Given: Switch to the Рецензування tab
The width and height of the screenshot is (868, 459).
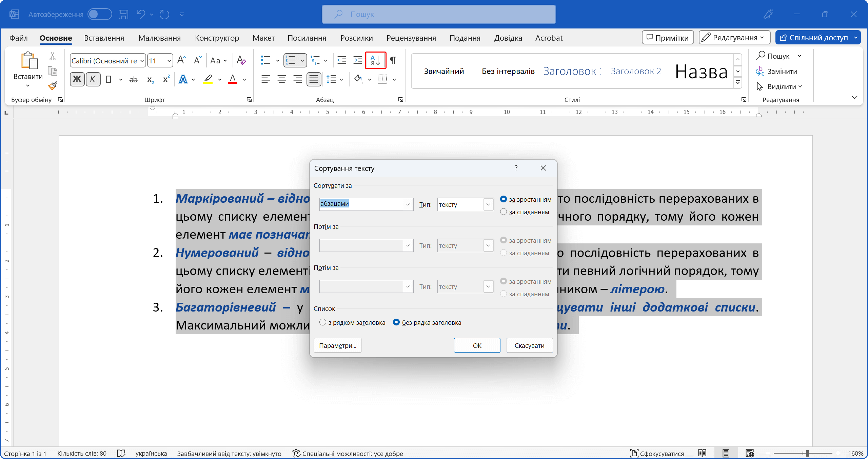Looking at the screenshot, I should tap(411, 38).
